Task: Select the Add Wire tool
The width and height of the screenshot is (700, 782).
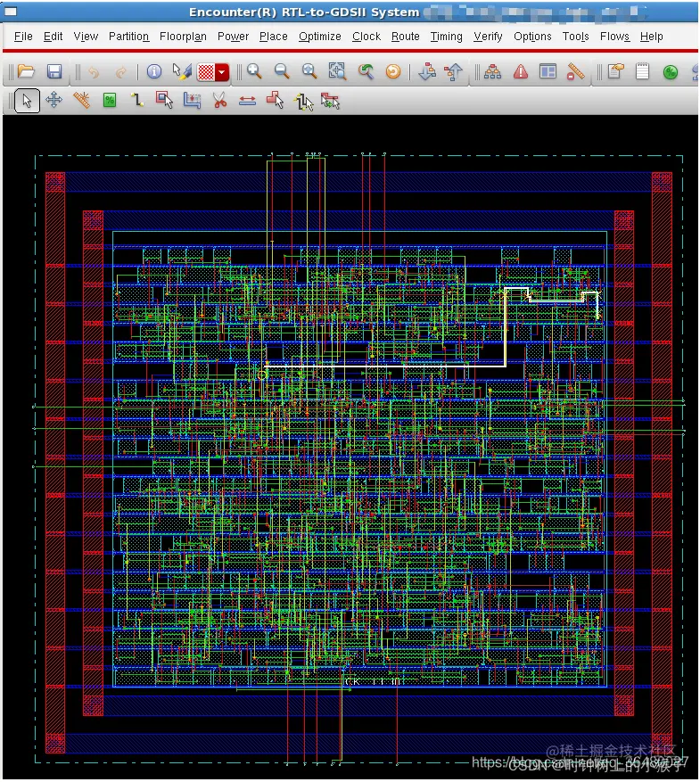Action: pos(137,101)
